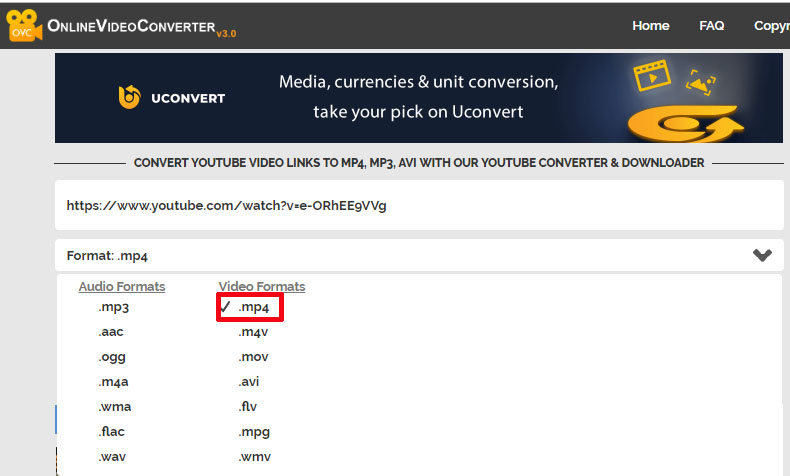
Task: Click the Uconvert banner text
Action: click(x=418, y=96)
